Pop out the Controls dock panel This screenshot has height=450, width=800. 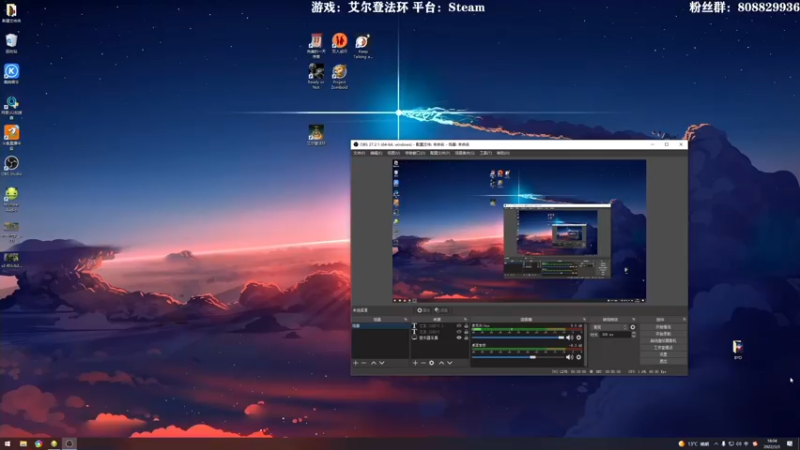684,319
